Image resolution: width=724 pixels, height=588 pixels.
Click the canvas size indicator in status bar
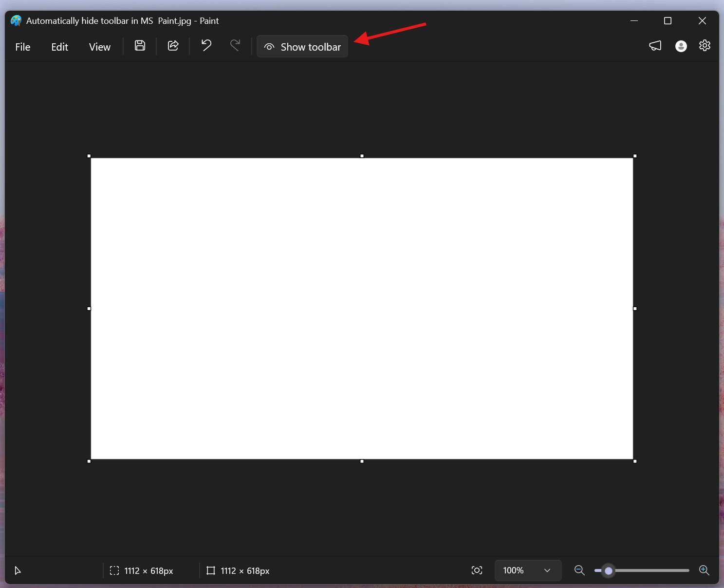click(x=238, y=570)
